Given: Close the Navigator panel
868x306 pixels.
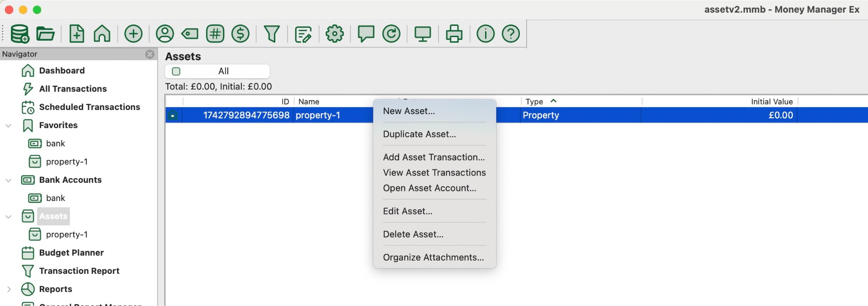Looking at the screenshot, I should [x=150, y=54].
